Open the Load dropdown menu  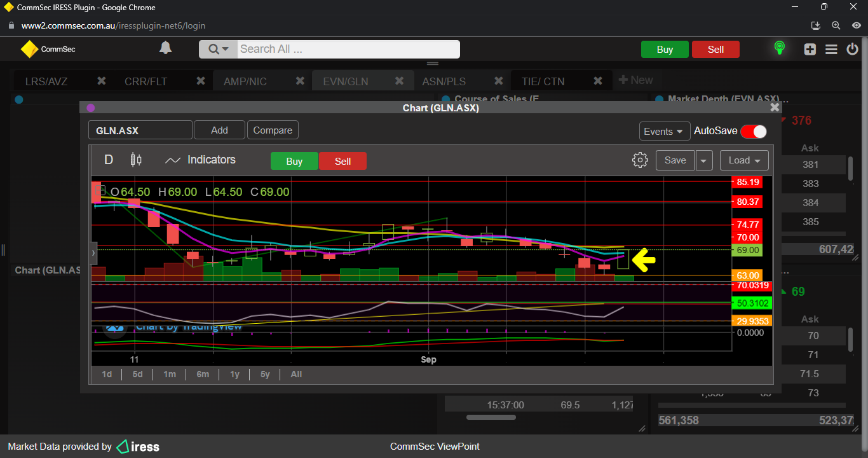click(744, 160)
